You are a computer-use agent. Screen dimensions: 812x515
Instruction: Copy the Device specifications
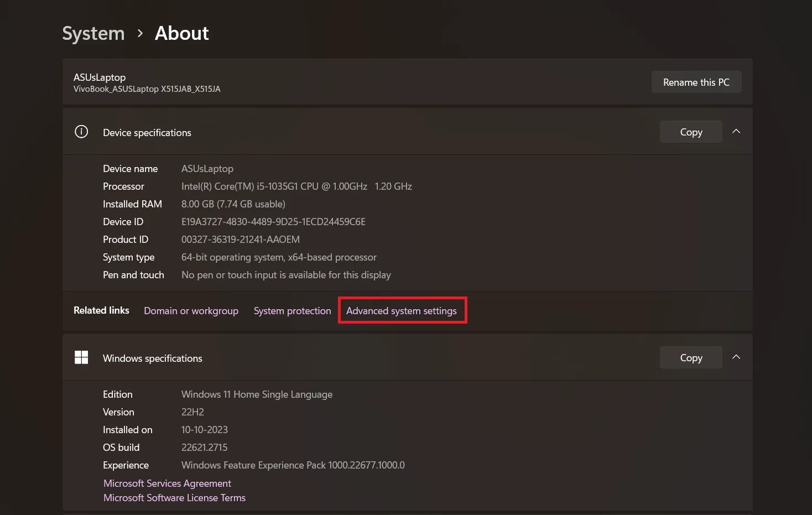click(x=691, y=132)
